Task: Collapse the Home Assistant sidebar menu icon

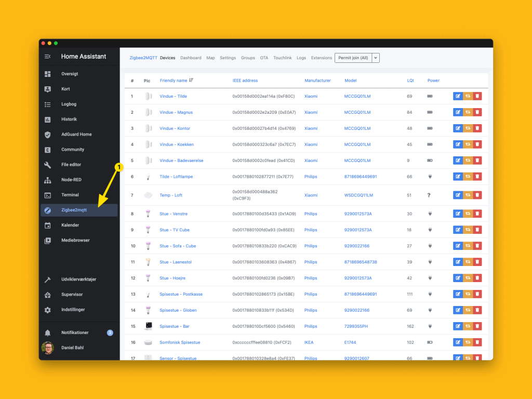Action: tap(47, 56)
